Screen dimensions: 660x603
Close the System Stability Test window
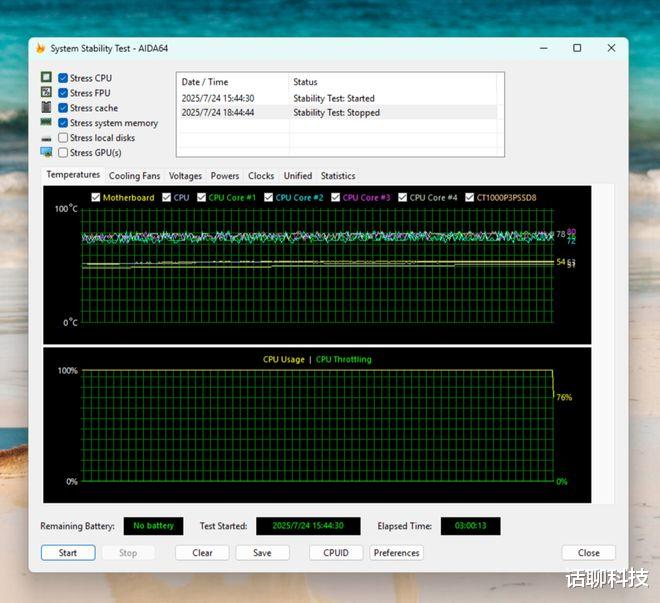[x=611, y=48]
